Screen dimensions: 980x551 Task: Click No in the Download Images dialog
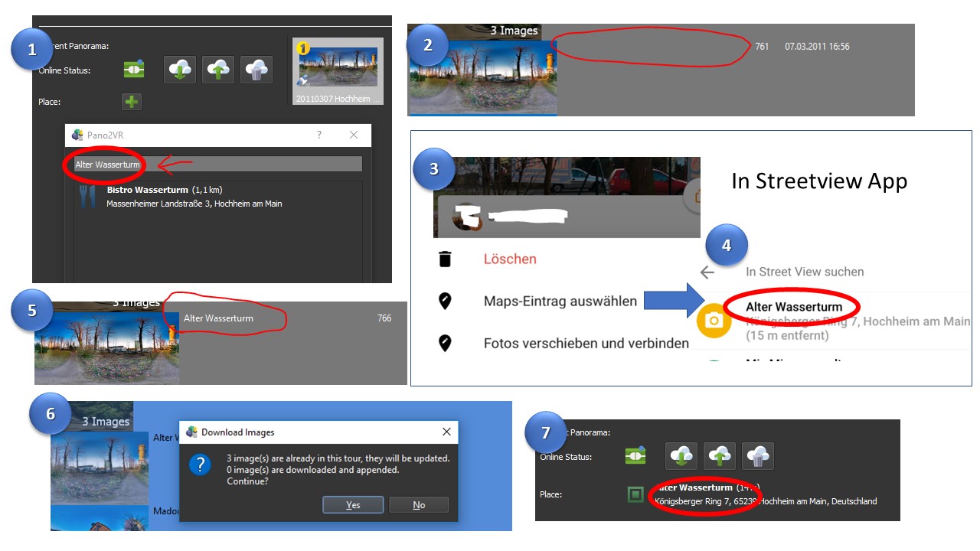pyautogui.click(x=419, y=505)
